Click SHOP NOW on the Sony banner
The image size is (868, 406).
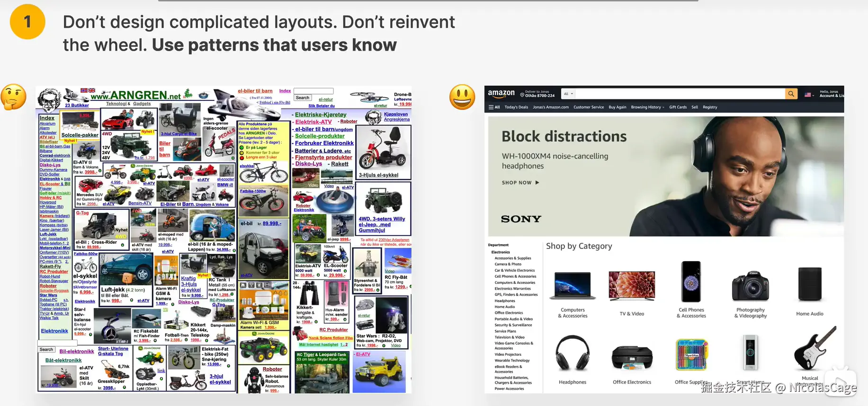[520, 183]
